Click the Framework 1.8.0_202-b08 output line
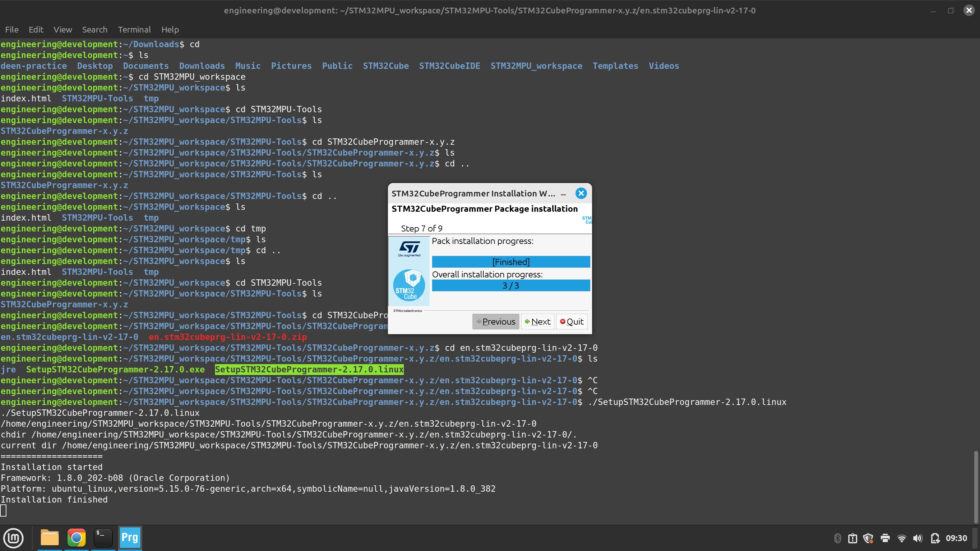Image resolution: width=980 pixels, height=551 pixels. [115, 478]
